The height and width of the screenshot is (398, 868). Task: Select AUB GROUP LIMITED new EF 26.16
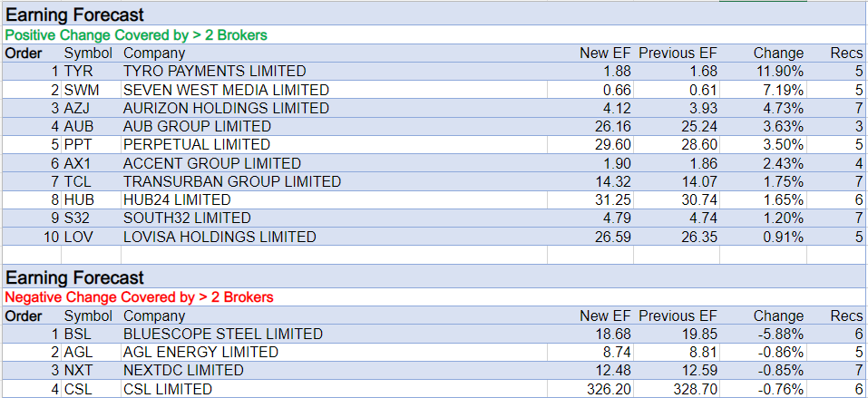point(613,127)
